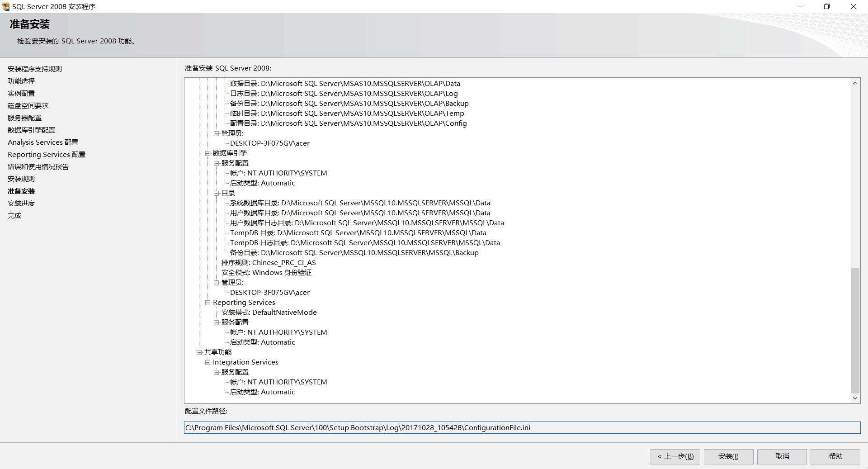
Task: Collapse the 目录 tree node
Action: coord(217,193)
